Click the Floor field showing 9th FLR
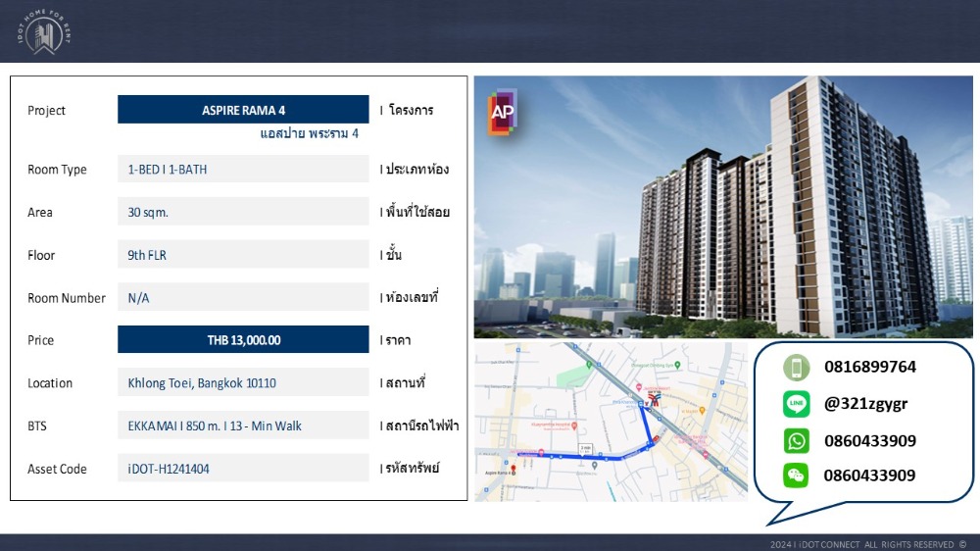Screen dimensions: 980x551 (x=243, y=255)
